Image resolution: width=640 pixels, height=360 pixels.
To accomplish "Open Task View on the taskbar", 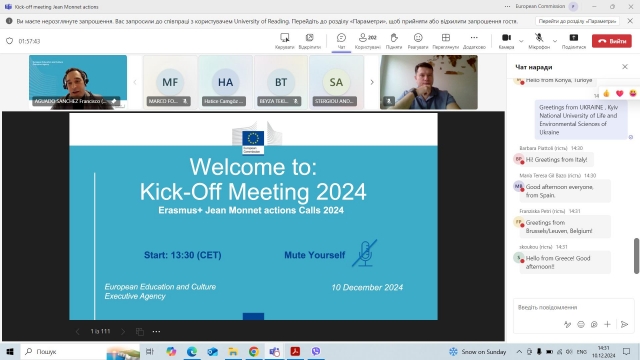I will click(x=150, y=351).
